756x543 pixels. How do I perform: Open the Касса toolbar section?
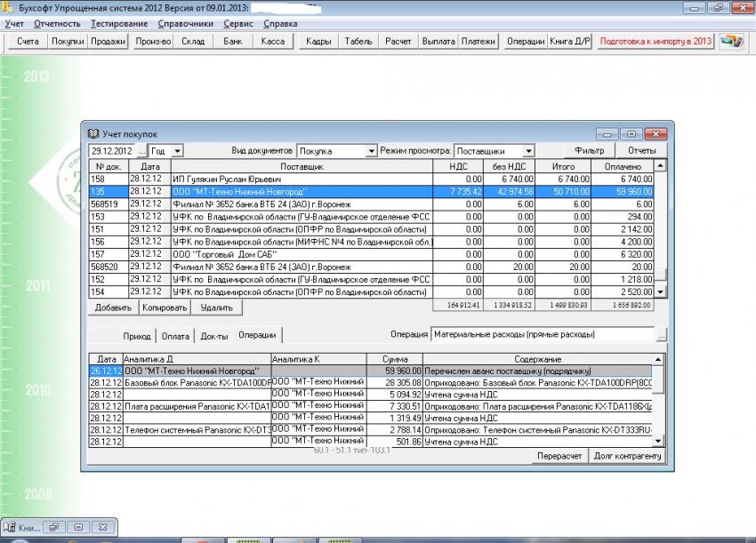273,42
